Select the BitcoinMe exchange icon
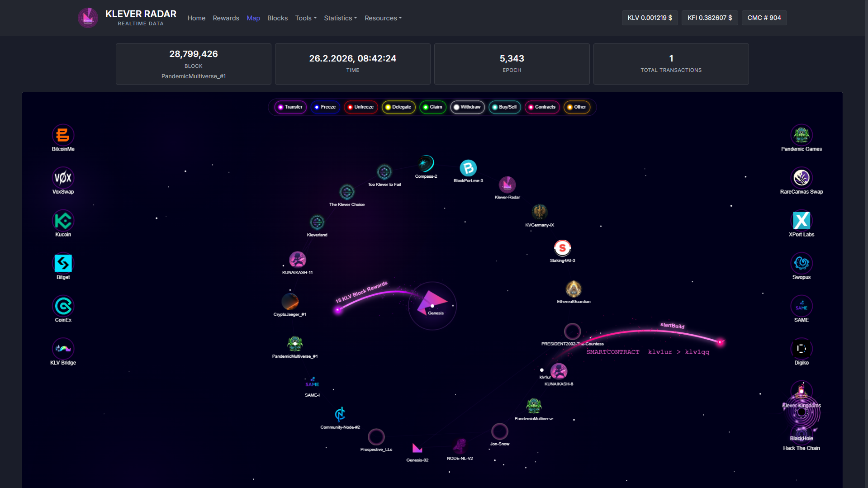The image size is (868, 488). (63, 135)
